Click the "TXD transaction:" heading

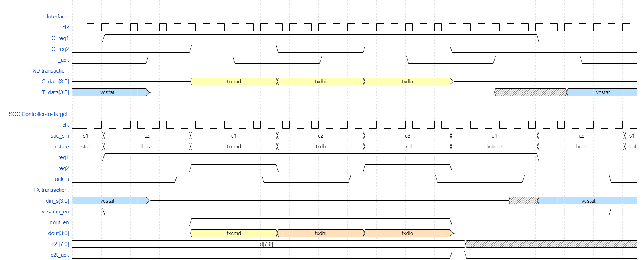[x=49, y=71]
